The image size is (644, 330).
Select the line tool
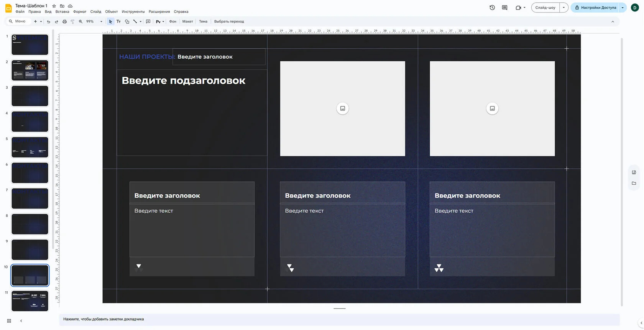(135, 21)
